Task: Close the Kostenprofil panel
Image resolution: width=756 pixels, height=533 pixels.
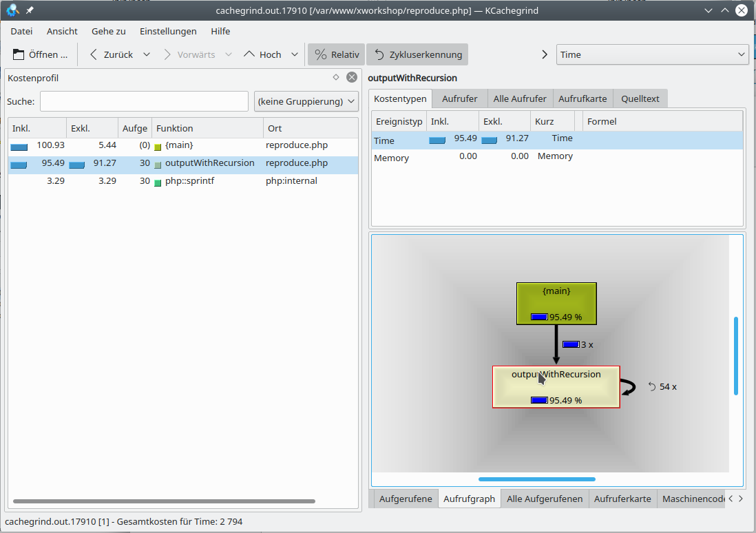Action: pos(352,77)
